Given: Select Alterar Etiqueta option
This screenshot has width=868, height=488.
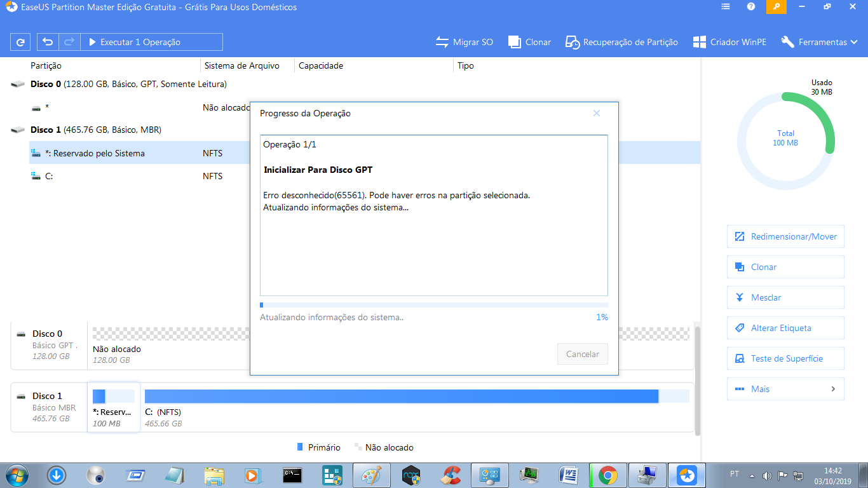Looking at the screenshot, I should (x=785, y=328).
